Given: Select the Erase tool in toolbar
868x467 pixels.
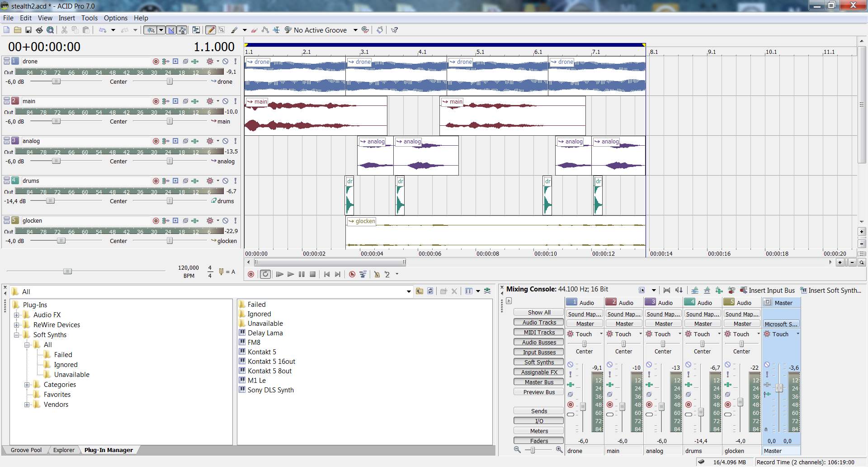Looking at the screenshot, I should [254, 30].
